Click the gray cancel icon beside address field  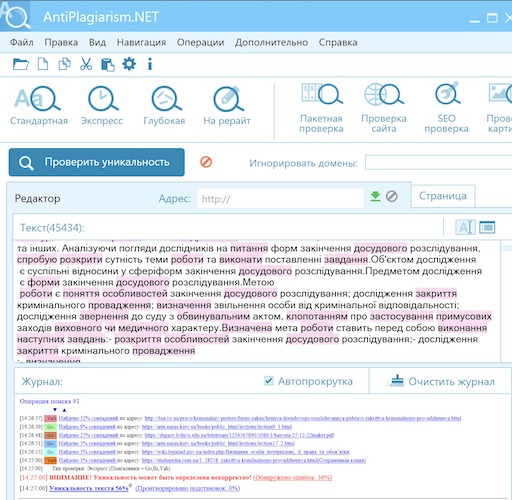point(392,196)
